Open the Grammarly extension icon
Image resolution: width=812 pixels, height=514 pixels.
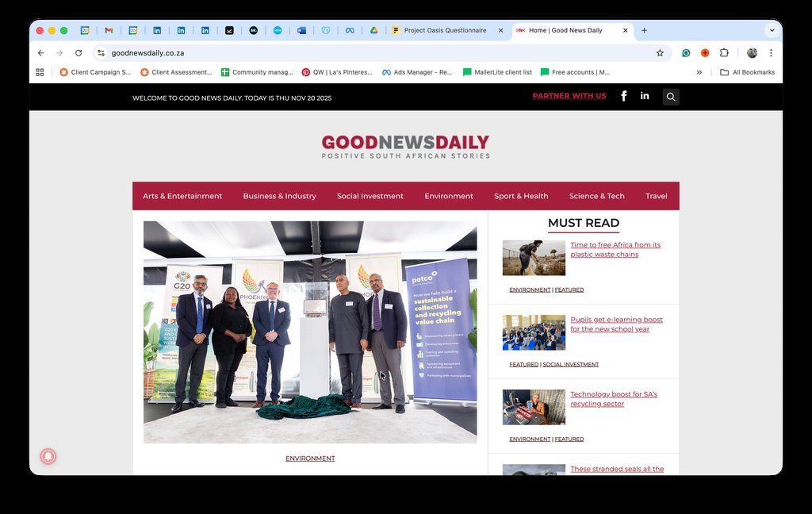pyautogui.click(x=686, y=53)
